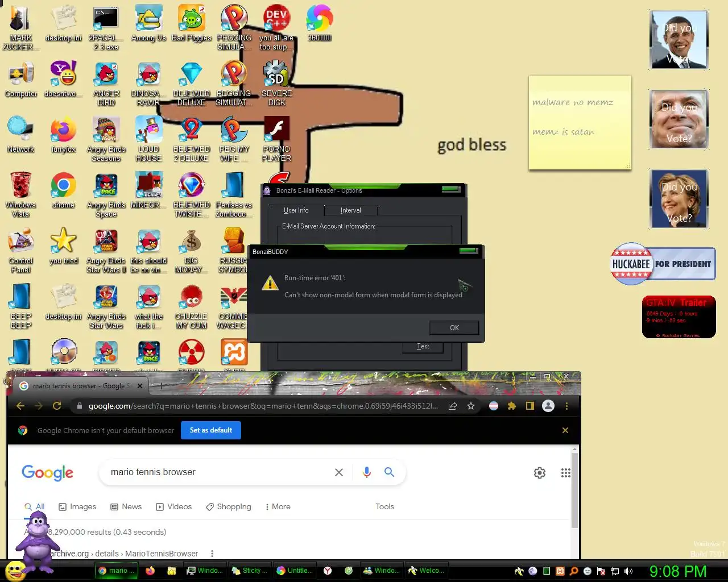Open BEJEWELED 2 DELUXE desktop icon
Viewport: 728px width, 582px height.
click(192, 140)
